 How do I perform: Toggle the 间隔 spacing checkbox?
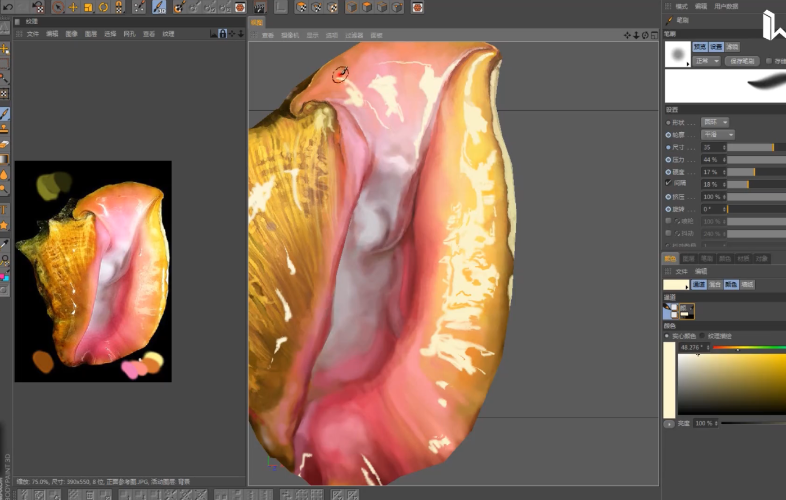(668, 183)
